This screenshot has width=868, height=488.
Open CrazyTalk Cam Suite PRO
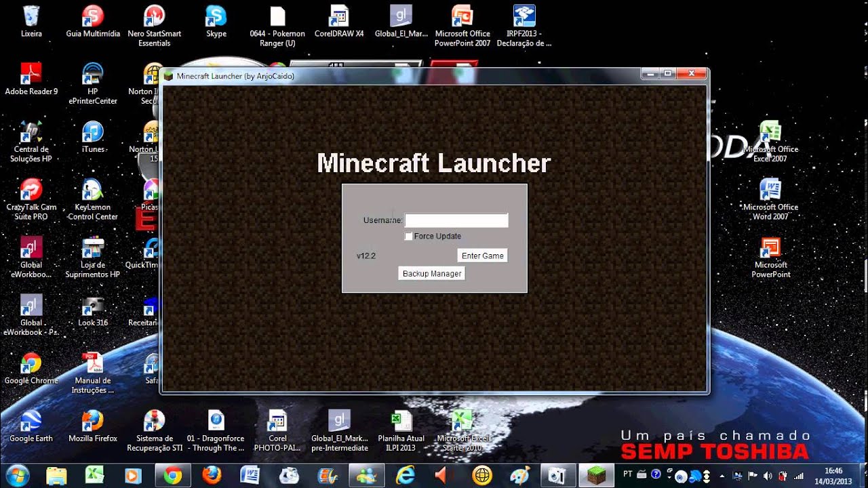click(31, 199)
